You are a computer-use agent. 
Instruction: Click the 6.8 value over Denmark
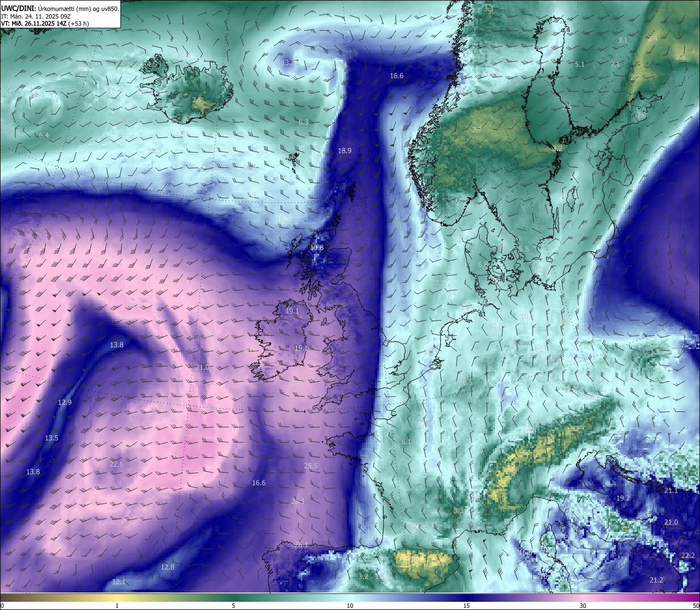[x=483, y=264]
